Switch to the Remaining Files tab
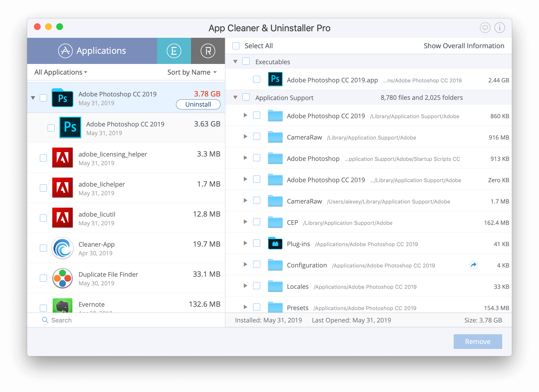 207,51
